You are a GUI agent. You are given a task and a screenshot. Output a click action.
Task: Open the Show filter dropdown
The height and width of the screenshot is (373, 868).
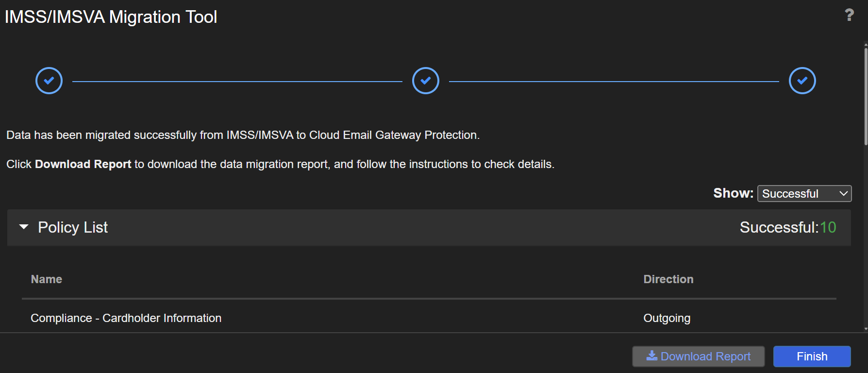coord(804,193)
